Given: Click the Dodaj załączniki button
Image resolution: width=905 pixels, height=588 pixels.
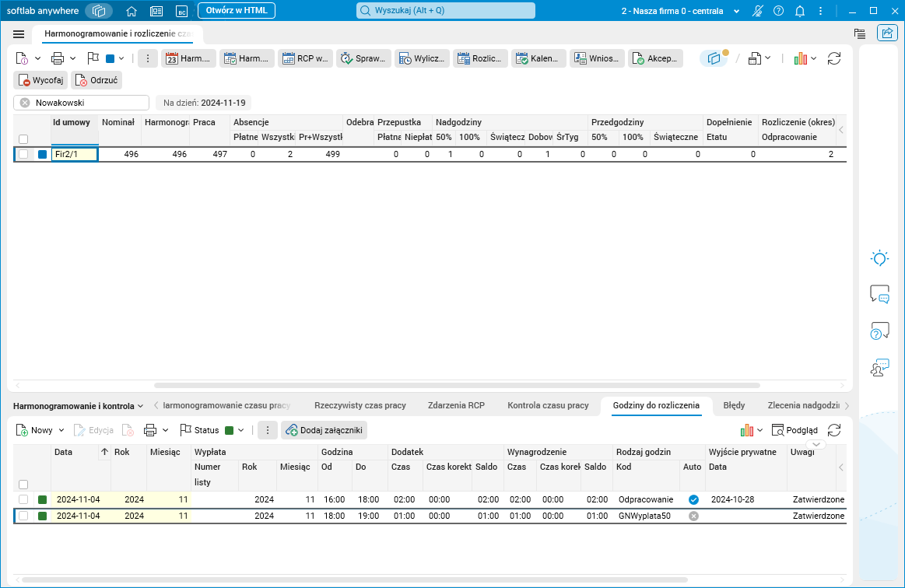Looking at the screenshot, I should pyautogui.click(x=324, y=430).
